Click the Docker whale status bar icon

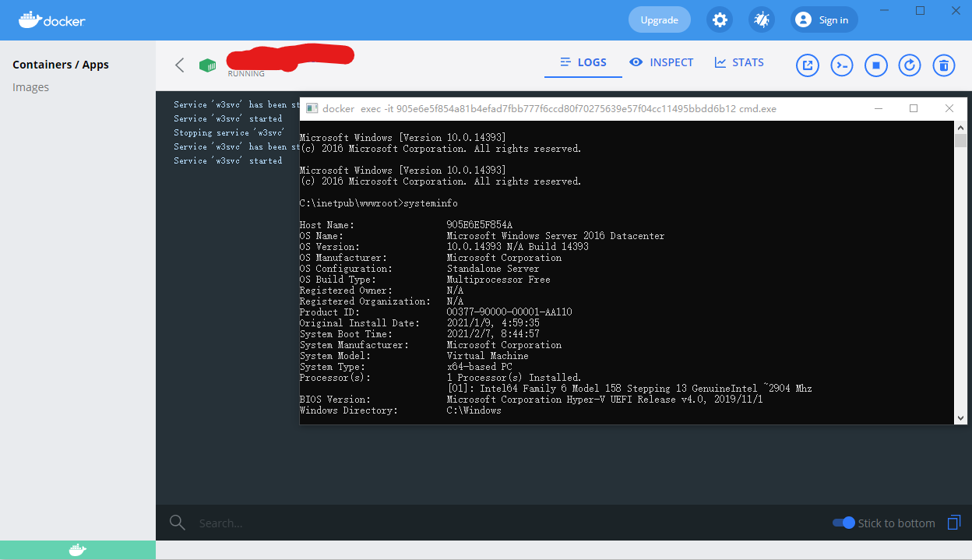[78, 550]
